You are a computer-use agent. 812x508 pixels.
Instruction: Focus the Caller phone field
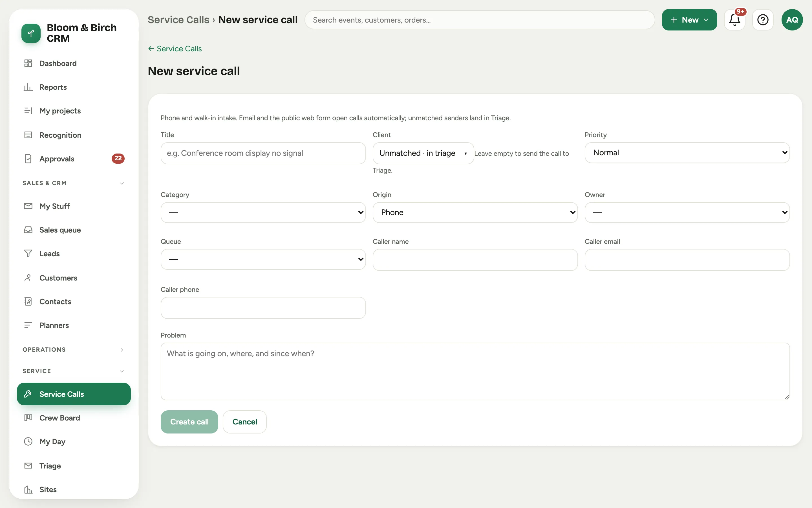pyautogui.click(x=263, y=308)
